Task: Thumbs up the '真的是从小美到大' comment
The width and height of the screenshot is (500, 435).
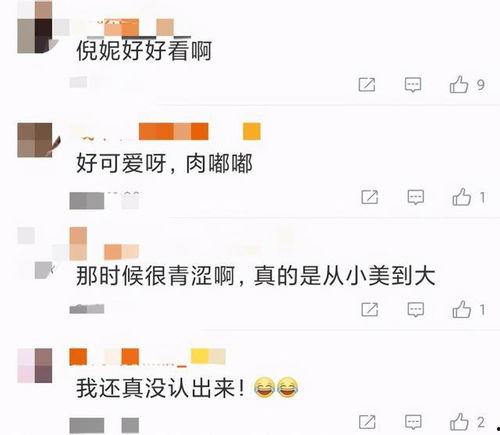Action: click(x=461, y=309)
